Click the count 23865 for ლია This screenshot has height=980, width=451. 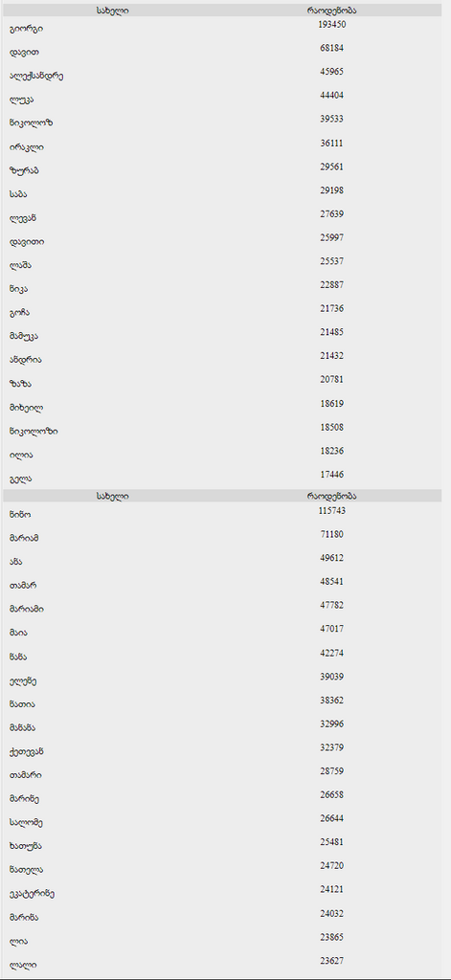(x=331, y=937)
